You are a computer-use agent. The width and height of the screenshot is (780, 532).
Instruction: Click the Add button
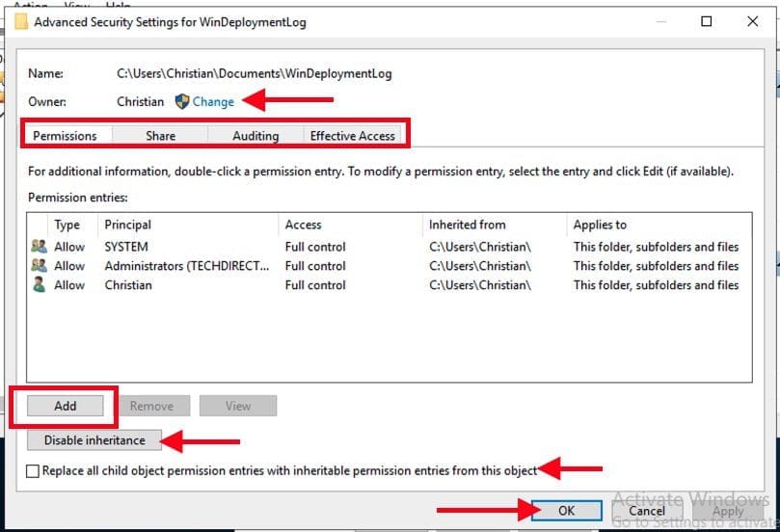[x=65, y=406]
